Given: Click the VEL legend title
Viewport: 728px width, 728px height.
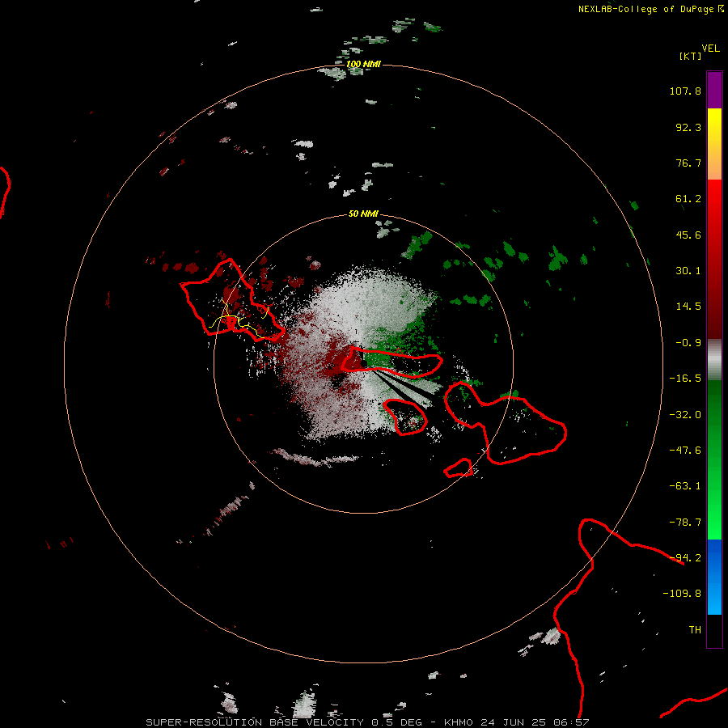Looking at the screenshot, I should click(710, 49).
